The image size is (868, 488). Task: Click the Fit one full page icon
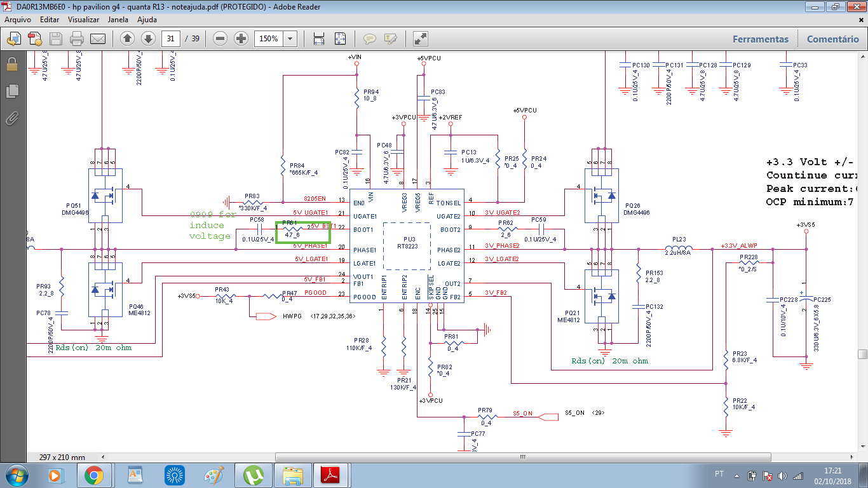(x=340, y=39)
